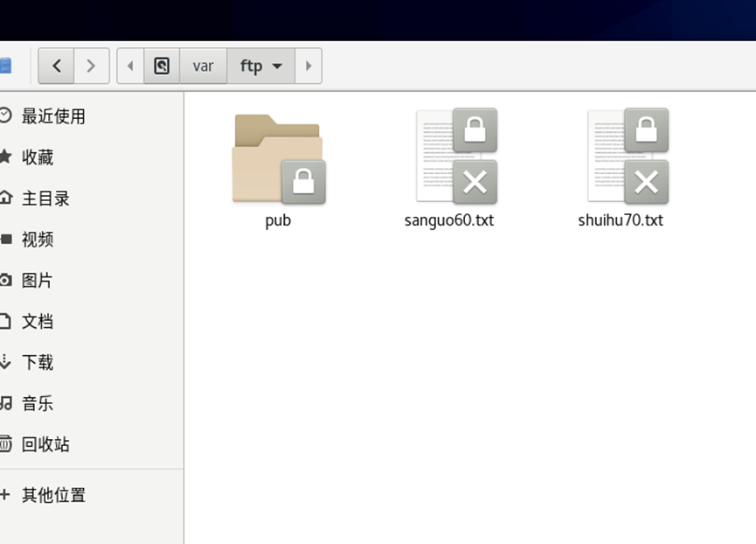Click the sanguo60.txt file name

click(449, 220)
